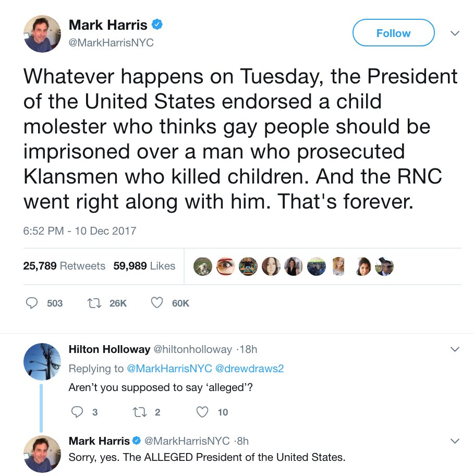474x476 pixels.
Task: View the 25,789 Retweets list
Action: pyautogui.click(x=64, y=266)
